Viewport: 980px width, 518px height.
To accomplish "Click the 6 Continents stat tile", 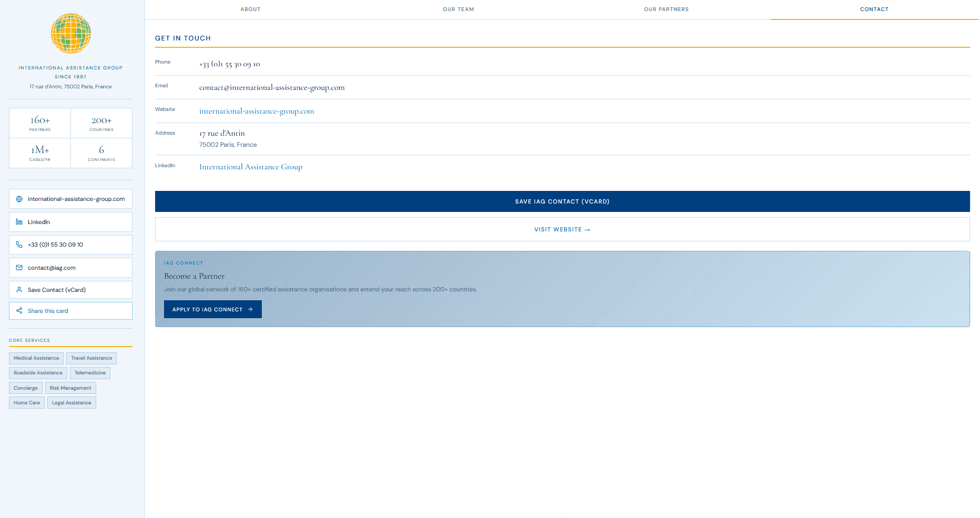I will pos(101,153).
